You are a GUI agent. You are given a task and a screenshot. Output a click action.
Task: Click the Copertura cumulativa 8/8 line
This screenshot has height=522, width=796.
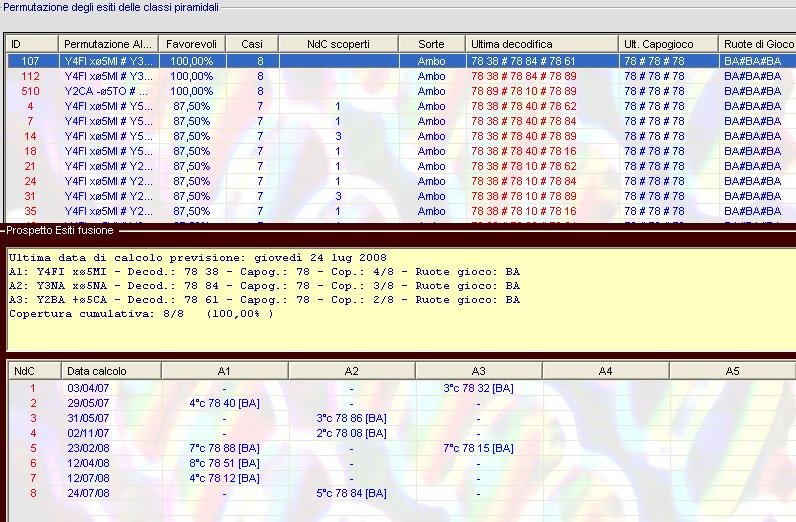pyautogui.click(x=141, y=314)
